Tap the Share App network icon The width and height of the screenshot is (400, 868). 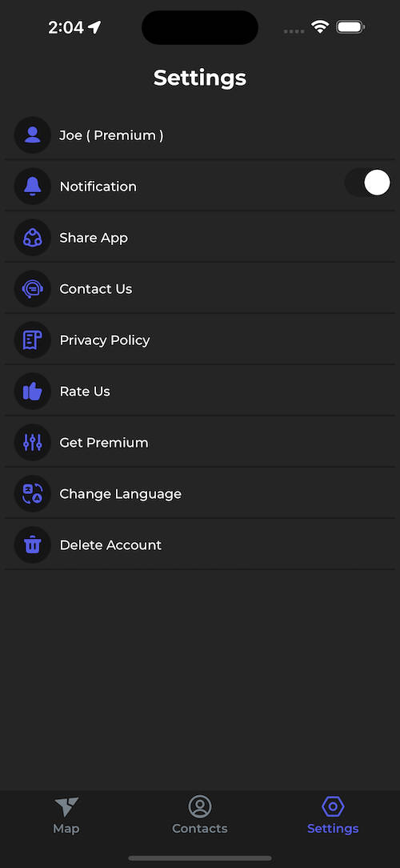[x=33, y=238]
